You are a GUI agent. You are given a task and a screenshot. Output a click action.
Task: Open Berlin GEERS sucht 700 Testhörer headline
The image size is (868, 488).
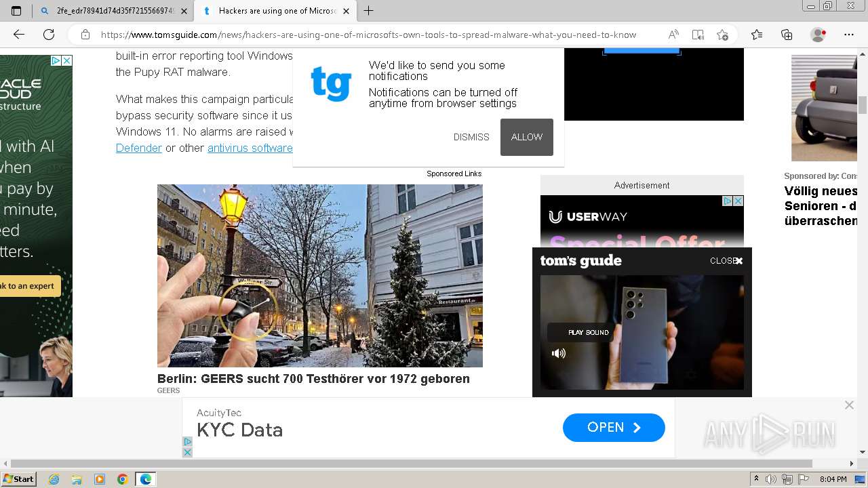pos(313,379)
